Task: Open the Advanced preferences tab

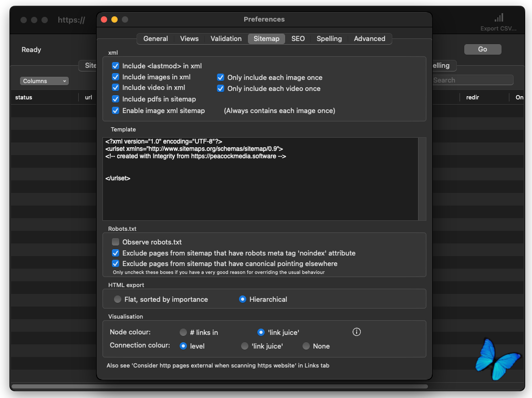Action: (x=369, y=38)
